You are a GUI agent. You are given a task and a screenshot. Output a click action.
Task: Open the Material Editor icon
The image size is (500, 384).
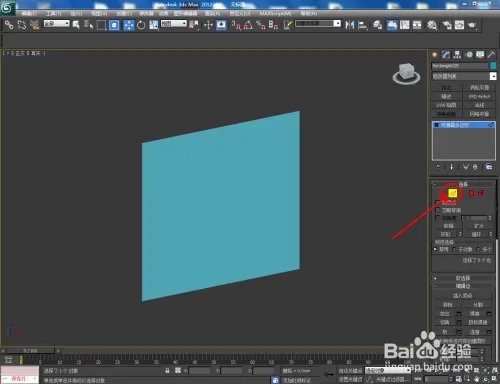point(432,25)
